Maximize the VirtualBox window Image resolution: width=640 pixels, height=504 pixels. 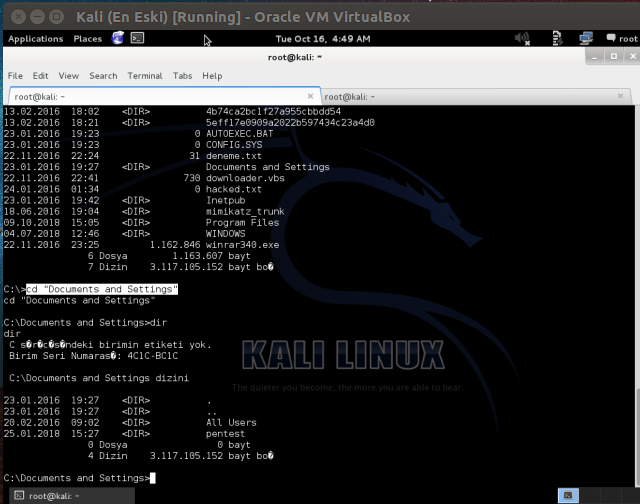56,17
